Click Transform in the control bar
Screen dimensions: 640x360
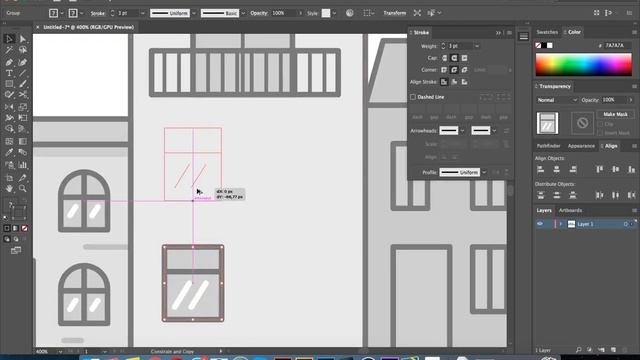395,13
